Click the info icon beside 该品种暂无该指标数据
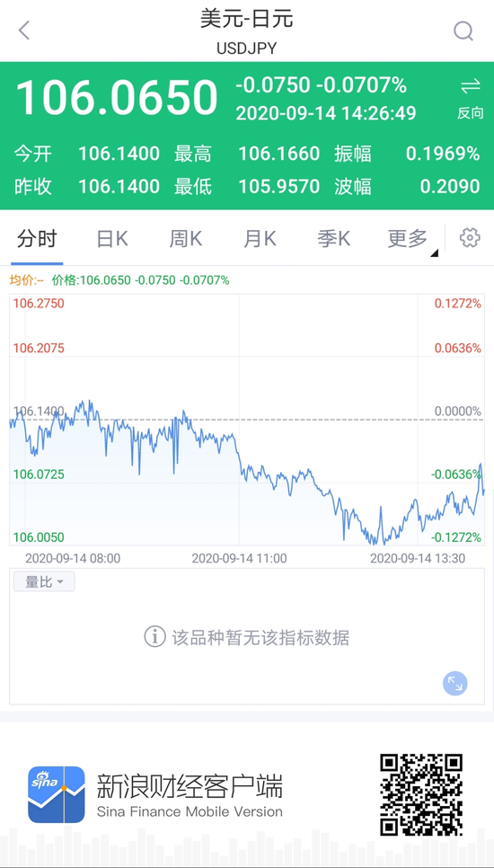The image size is (494, 868). 154,636
